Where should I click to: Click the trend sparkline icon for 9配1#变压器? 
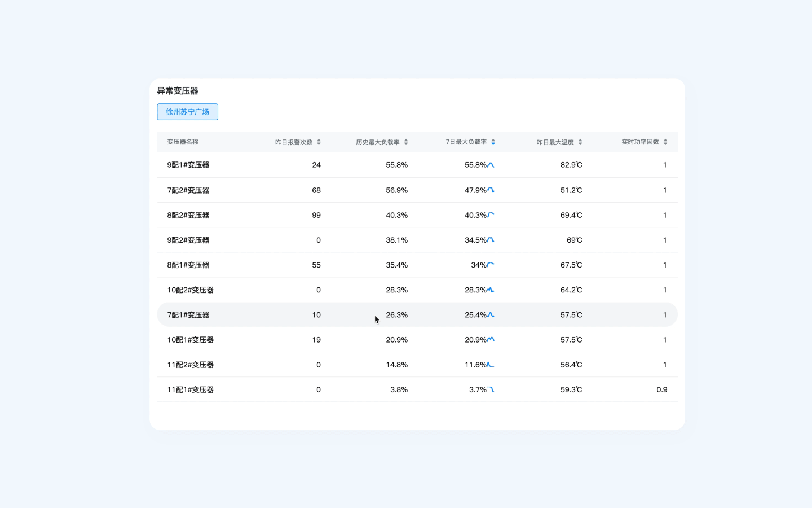click(x=491, y=165)
